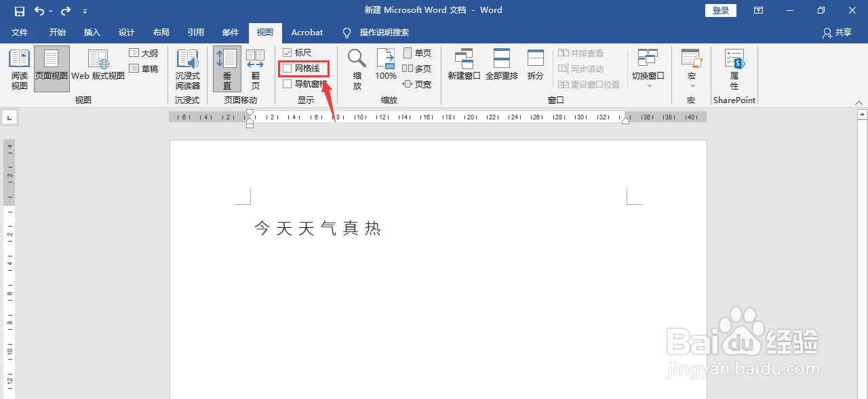The height and width of the screenshot is (399, 868).
Task: Open the Acrobat ribbon tab
Action: point(307,32)
